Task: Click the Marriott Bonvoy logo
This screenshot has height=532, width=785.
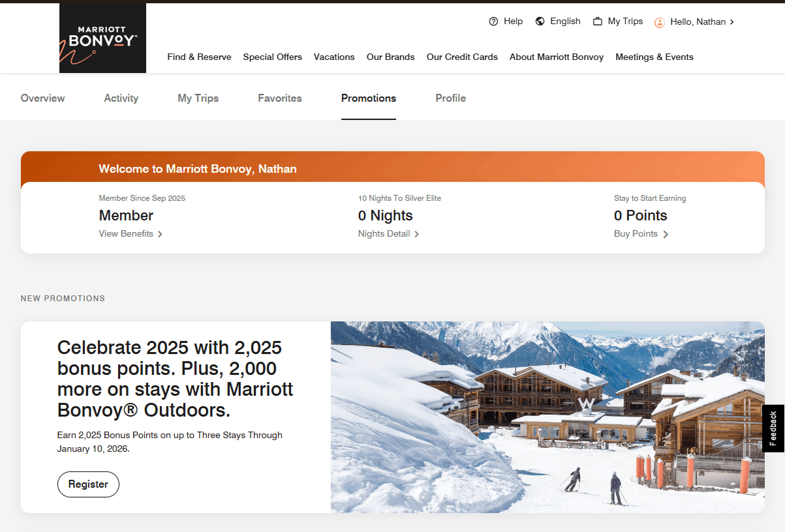Action: pyautogui.click(x=102, y=38)
